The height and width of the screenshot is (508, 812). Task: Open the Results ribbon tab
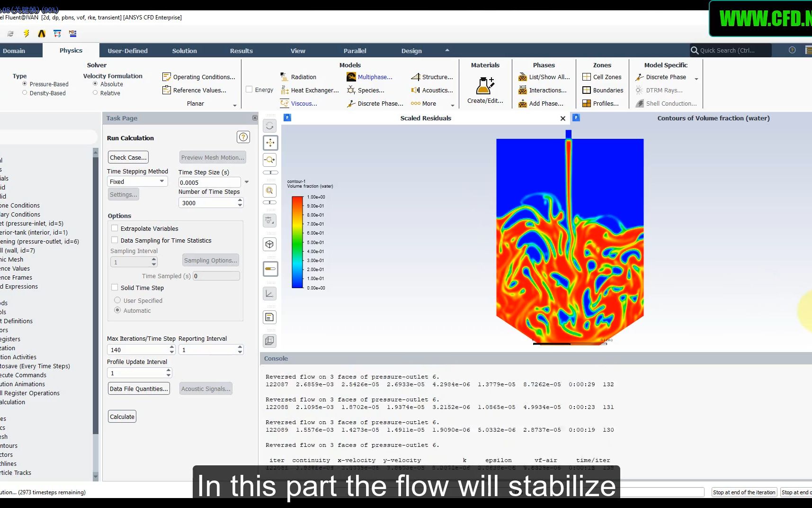pyautogui.click(x=241, y=51)
